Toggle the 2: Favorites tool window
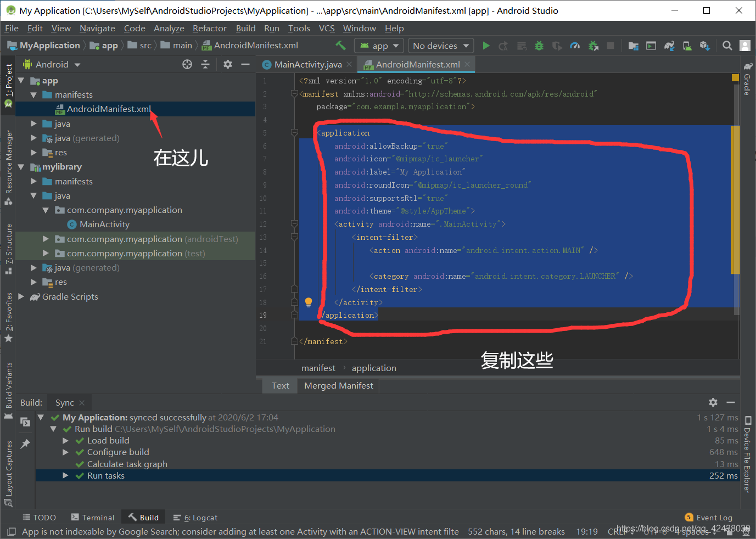The image size is (756, 539). pos(9,317)
